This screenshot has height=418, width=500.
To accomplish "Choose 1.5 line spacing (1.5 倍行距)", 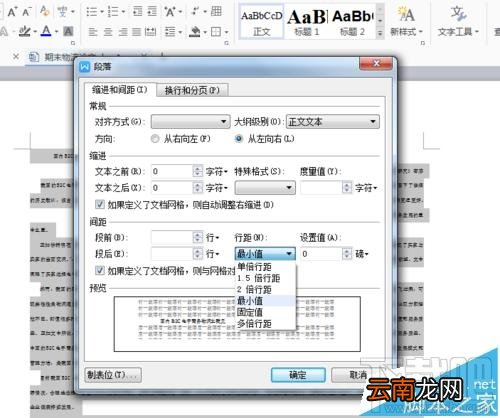I will point(265,278).
